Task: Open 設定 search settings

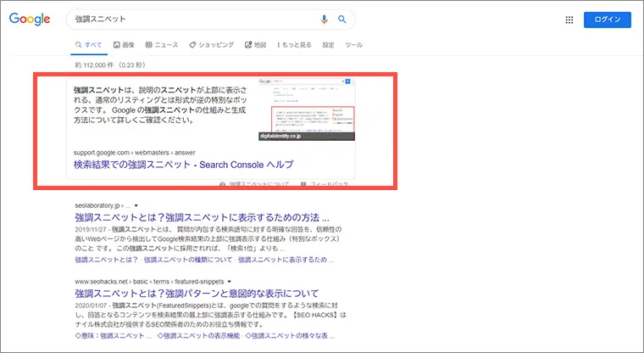Action: [328, 45]
